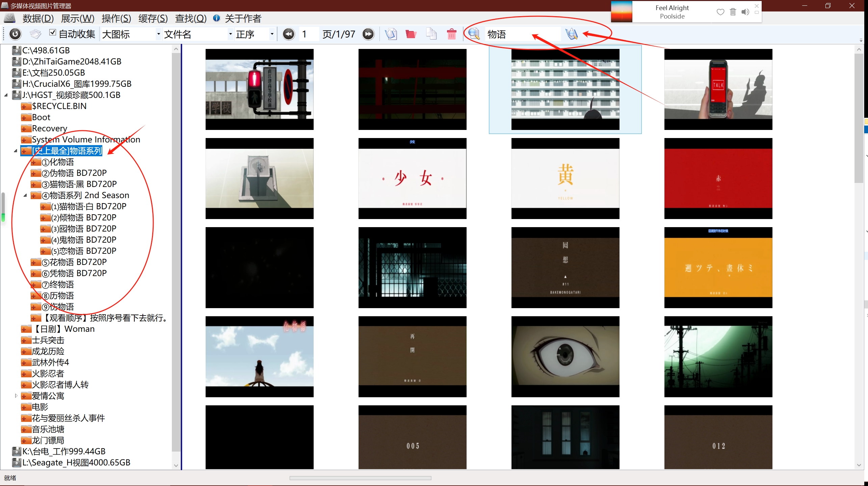Click the advanced search icon after the search box
This screenshot has height=486, width=868.
[572, 34]
